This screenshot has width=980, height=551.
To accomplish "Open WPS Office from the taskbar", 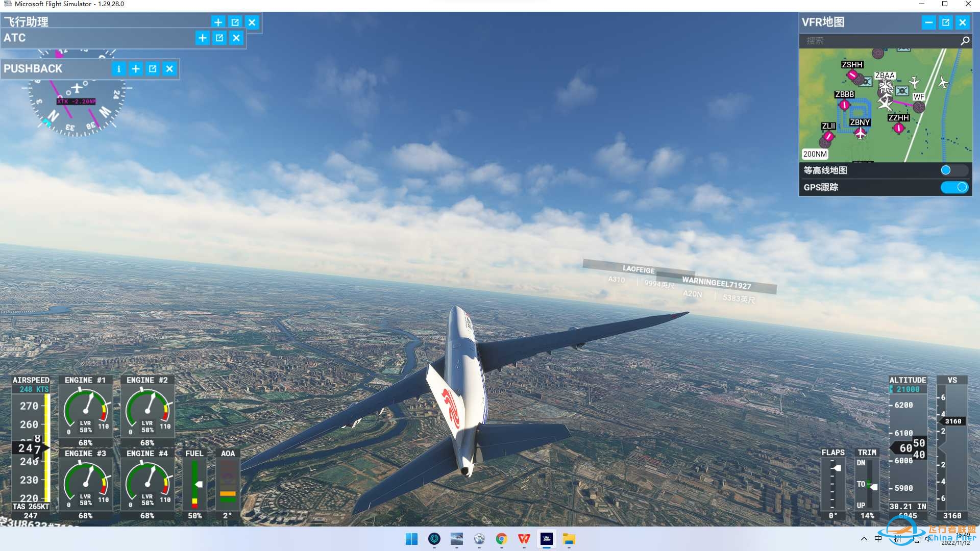I will pos(524,539).
